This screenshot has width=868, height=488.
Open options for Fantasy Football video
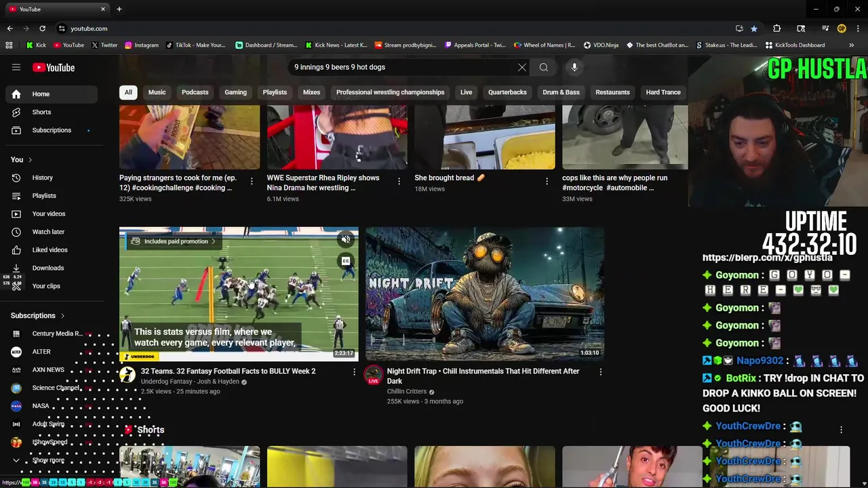pyautogui.click(x=353, y=371)
